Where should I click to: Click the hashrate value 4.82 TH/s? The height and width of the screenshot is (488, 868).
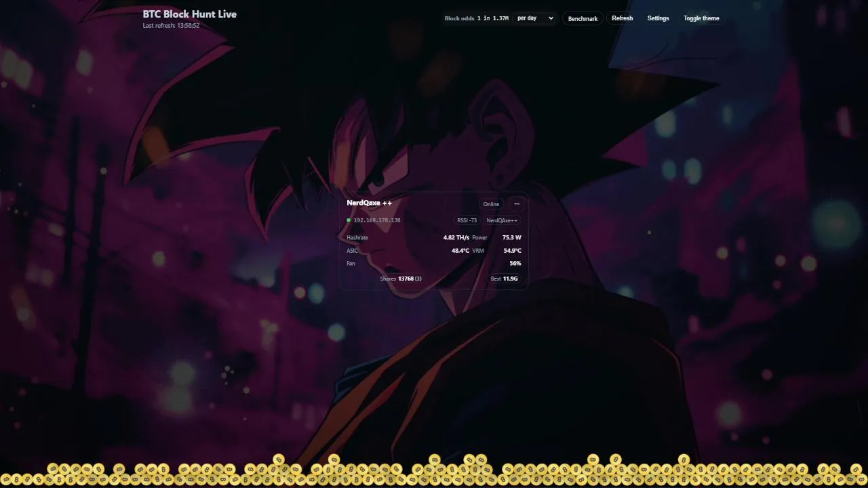pos(456,238)
